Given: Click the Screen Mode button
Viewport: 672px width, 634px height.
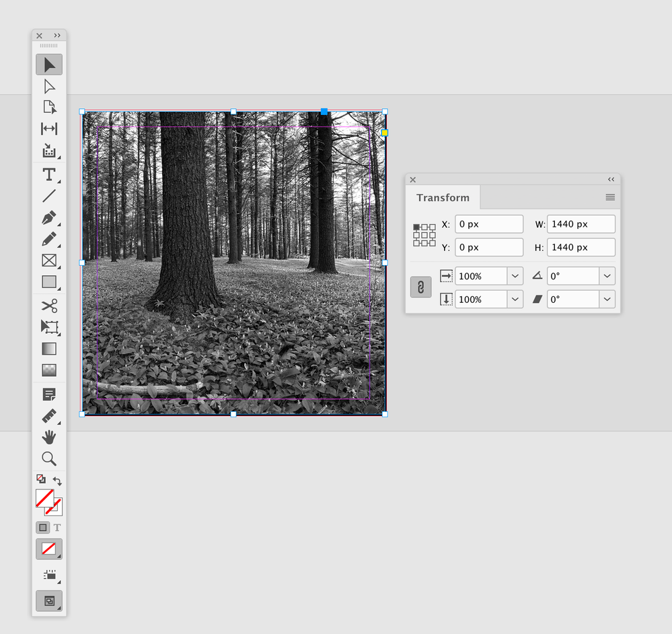Looking at the screenshot, I should click(x=49, y=601).
